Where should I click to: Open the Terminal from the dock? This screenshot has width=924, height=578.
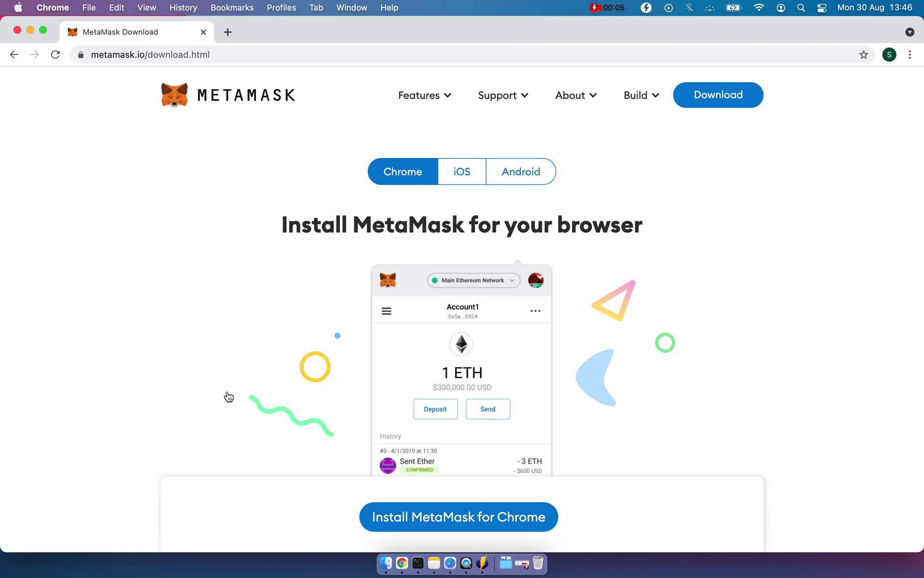(x=417, y=563)
